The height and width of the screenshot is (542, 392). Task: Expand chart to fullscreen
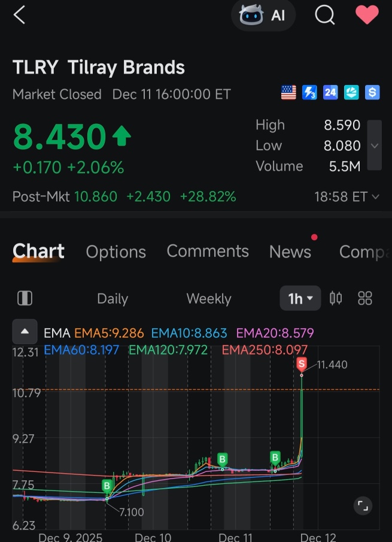pyautogui.click(x=363, y=505)
